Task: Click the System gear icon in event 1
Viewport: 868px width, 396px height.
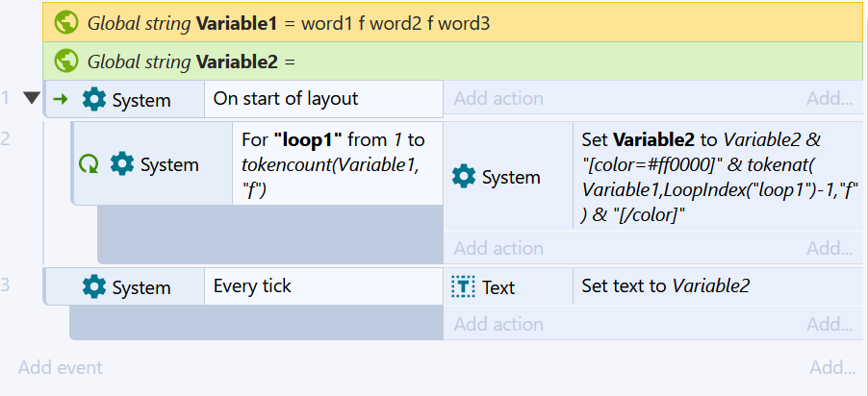Action: pyautogui.click(x=93, y=100)
